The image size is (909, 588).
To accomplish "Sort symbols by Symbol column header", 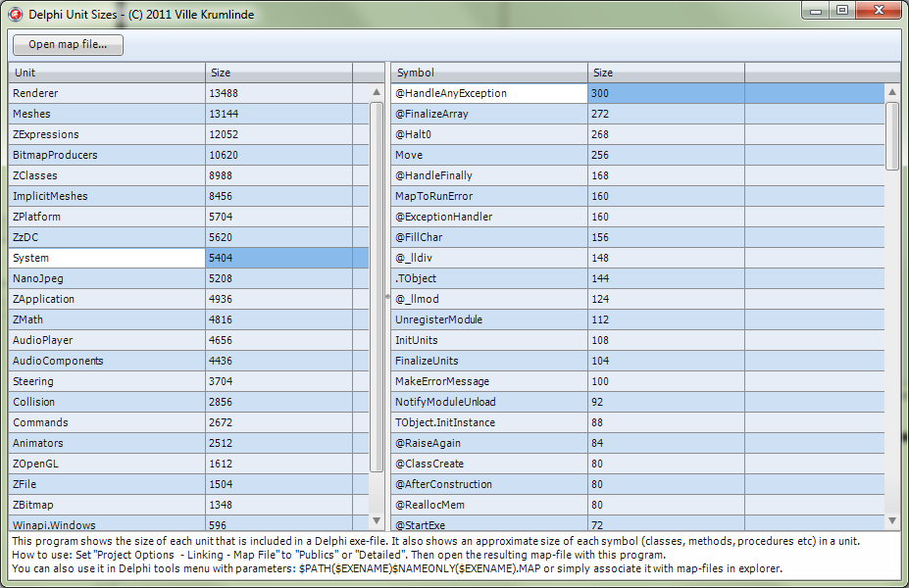I will [x=489, y=73].
